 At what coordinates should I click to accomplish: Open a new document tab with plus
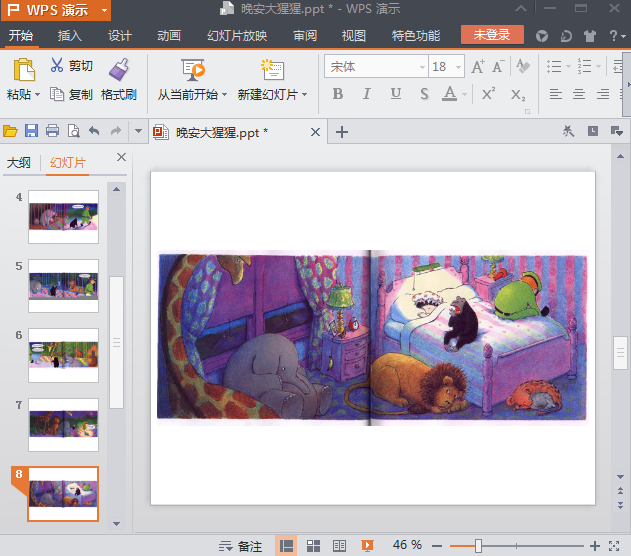[342, 132]
